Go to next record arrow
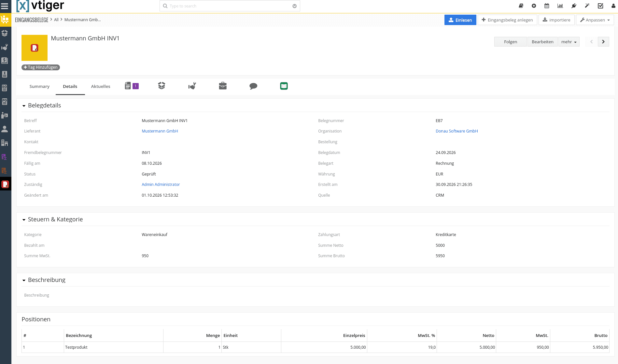The image size is (618, 364). click(603, 42)
